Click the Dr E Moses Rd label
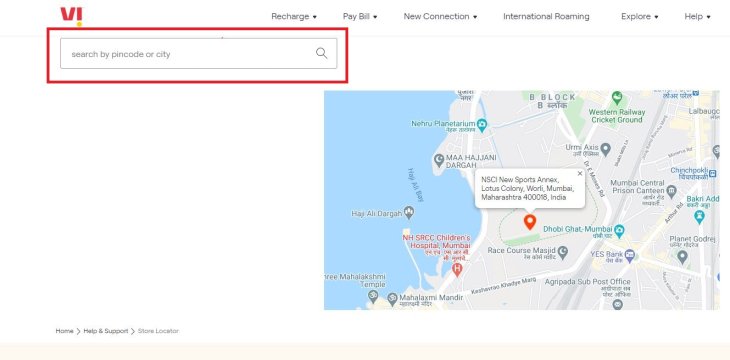 [593, 179]
